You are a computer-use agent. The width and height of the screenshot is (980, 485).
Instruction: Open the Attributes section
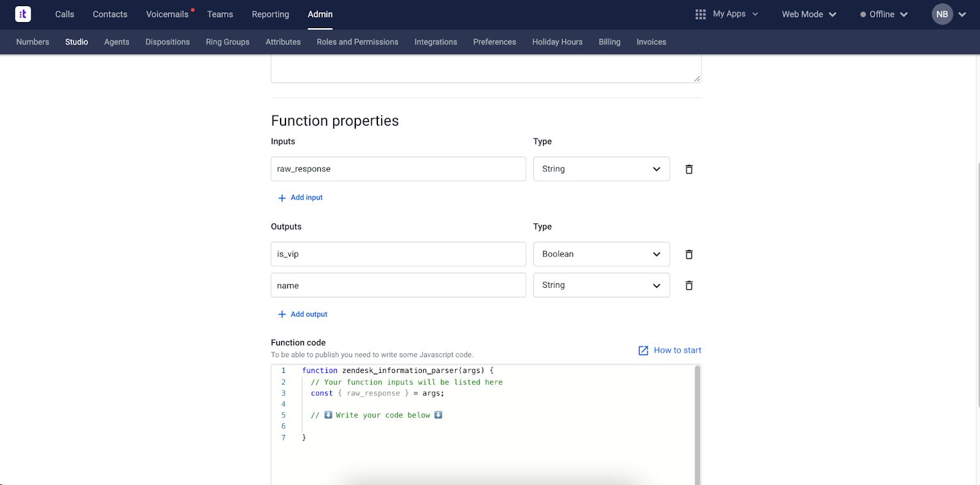[x=283, y=42]
